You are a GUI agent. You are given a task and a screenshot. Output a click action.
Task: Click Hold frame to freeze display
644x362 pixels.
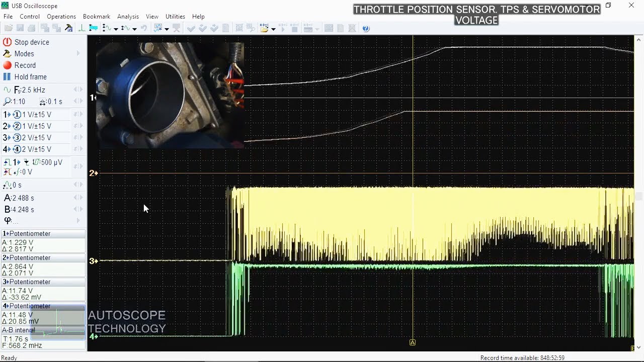tap(25, 77)
